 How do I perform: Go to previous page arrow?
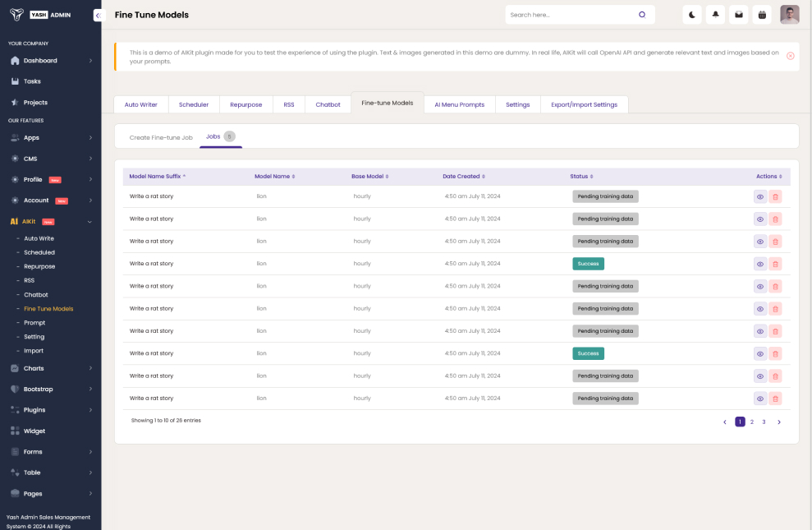(x=725, y=422)
